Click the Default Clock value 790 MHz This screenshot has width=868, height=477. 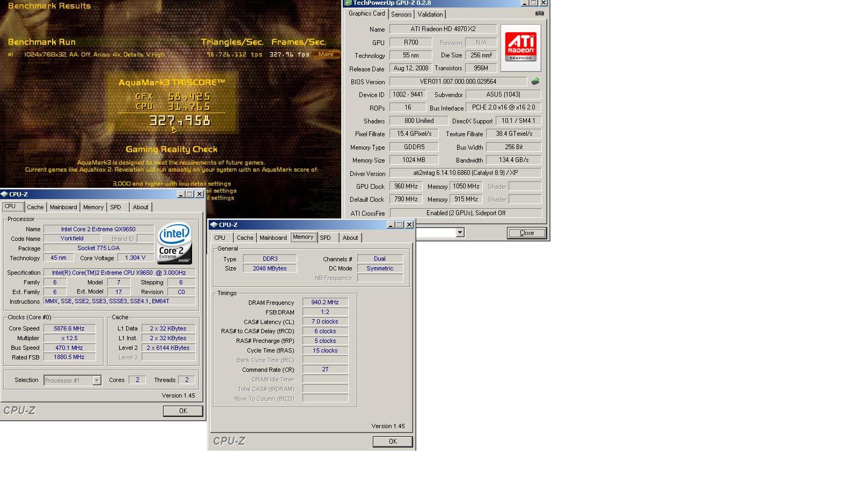point(406,199)
